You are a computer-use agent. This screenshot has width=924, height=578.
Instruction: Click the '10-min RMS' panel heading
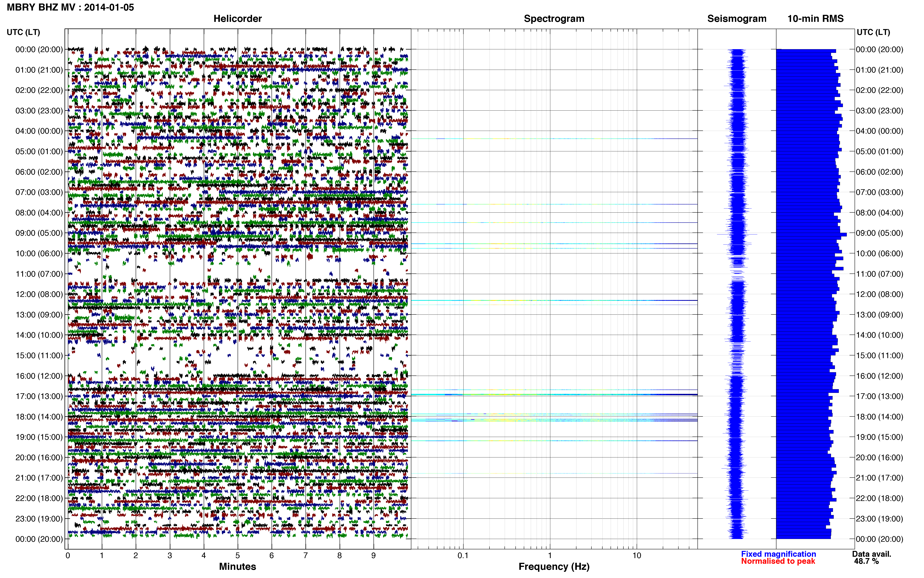coord(816,18)
